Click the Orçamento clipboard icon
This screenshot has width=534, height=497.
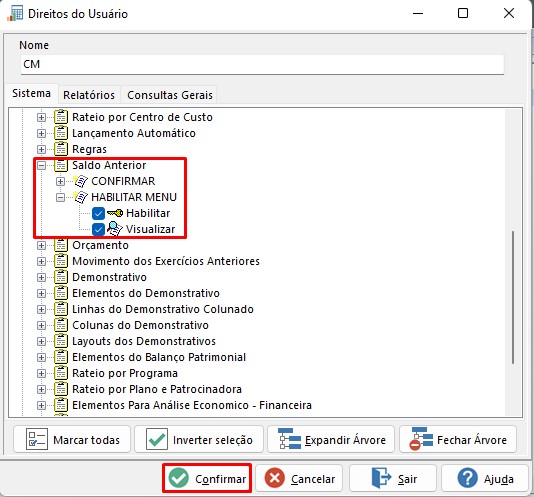coord(61,245)
